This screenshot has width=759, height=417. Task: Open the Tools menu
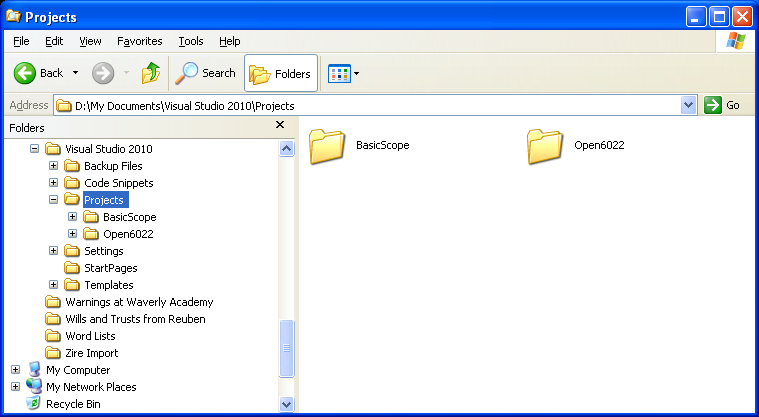click(x=191, y=41)
